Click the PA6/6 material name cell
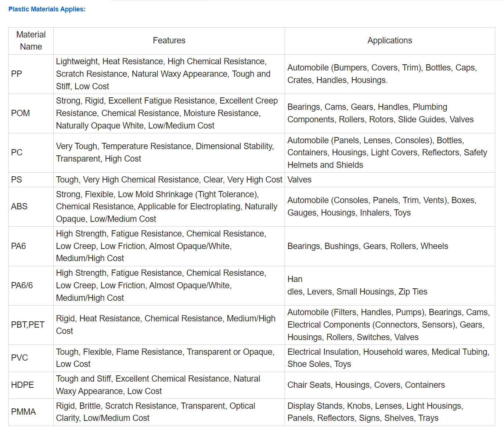Image resolution: width=504 pixels, height=433 pixels. (22, 285)
